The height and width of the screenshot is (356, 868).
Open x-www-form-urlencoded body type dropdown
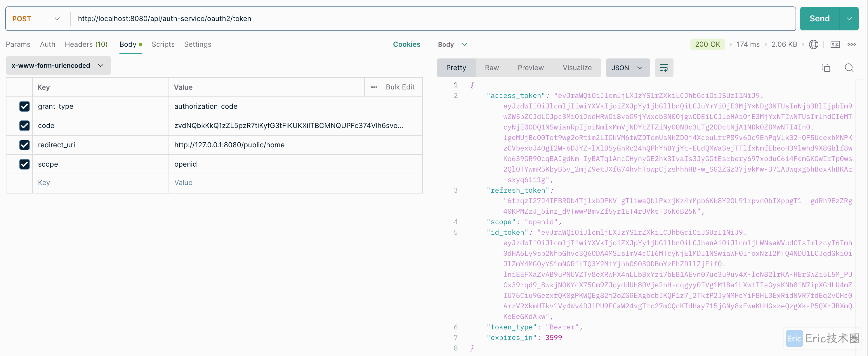click(x=58, y=65)
